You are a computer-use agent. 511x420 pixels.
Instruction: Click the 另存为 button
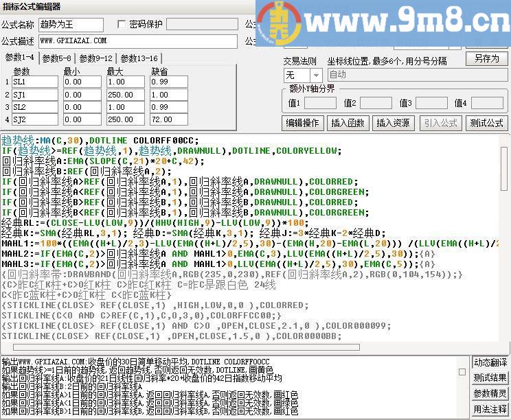pos(486,58)
